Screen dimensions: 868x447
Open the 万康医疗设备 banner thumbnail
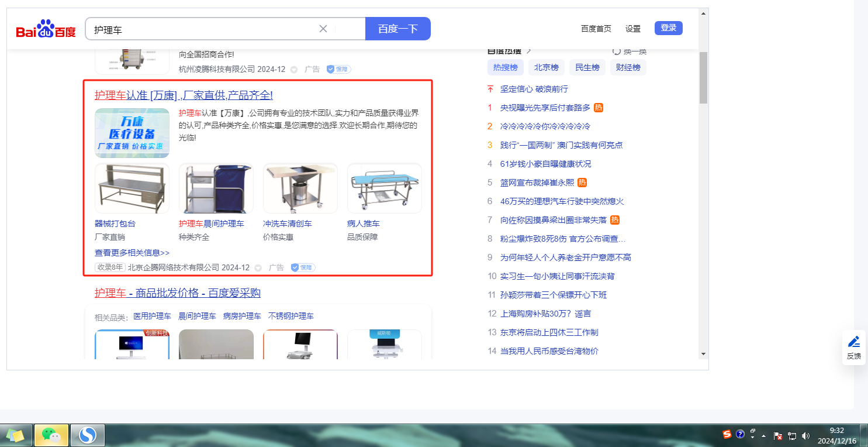click(132, 133)
